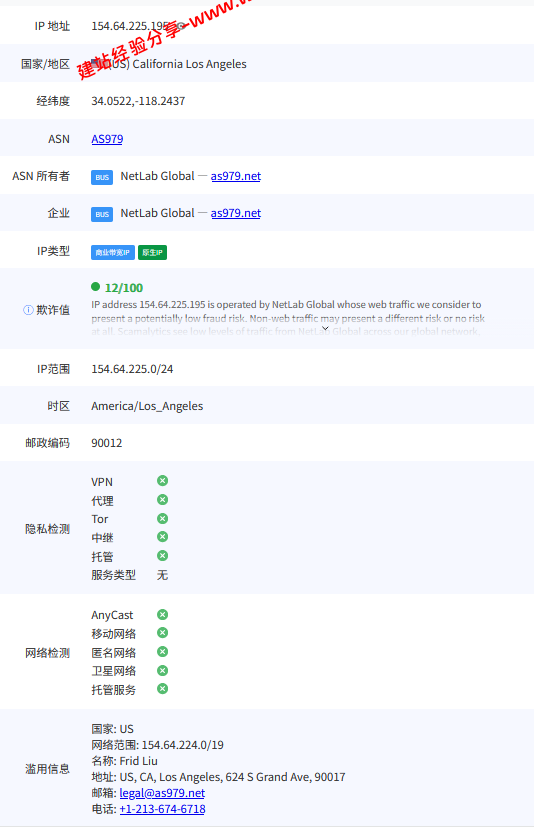Click the abuse country text 国家: US
The width and height of the screenshot is (534, 827).
pyautogui.click(x=112, y=729)
